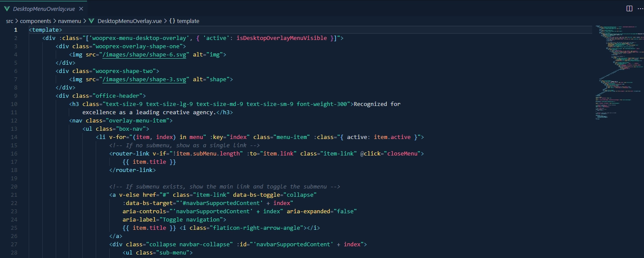Viewport: 644px width, 258px height.
Task: Expand the components breadcrumb segment
Action: point(36,21)
